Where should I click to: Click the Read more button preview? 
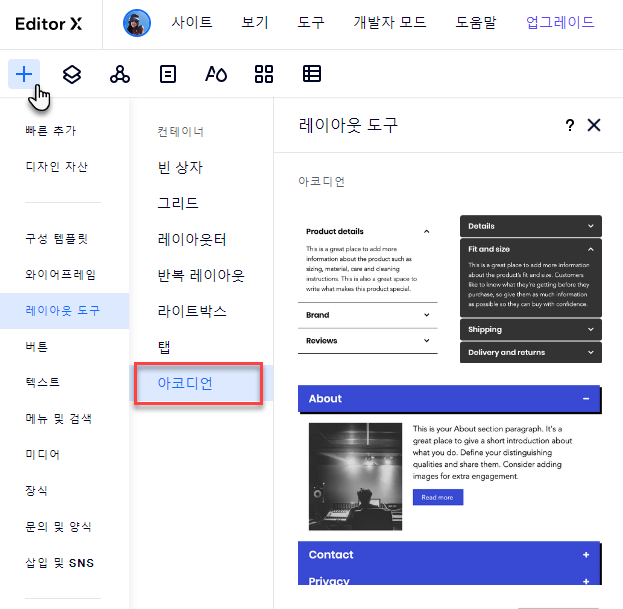coord(437,497)
